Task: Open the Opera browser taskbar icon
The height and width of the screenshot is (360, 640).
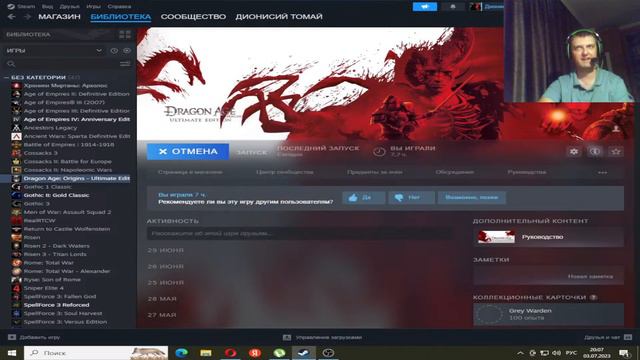Action: [x=231, y=353]
